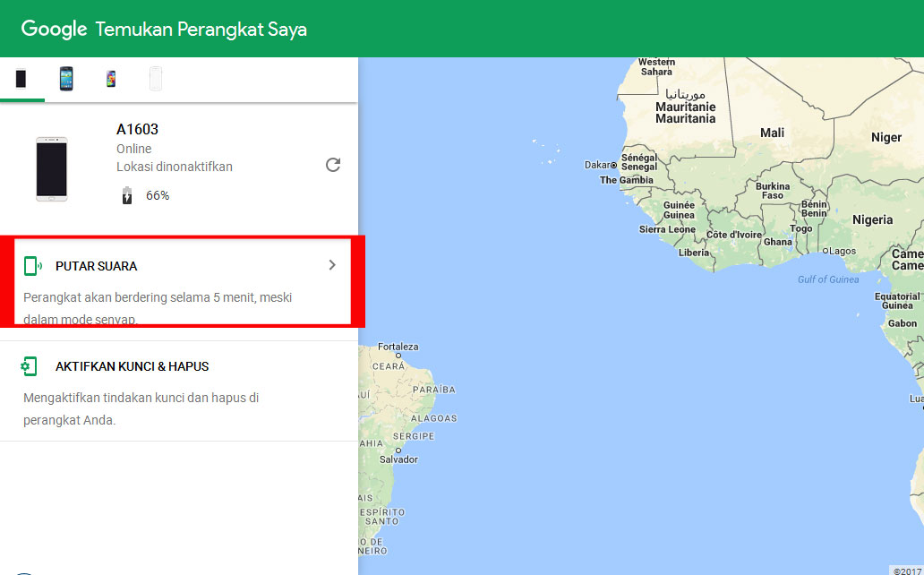924x575 pixels.
Task: Click the Online status text
Action: pyautogui.click(x=133, y=149)
